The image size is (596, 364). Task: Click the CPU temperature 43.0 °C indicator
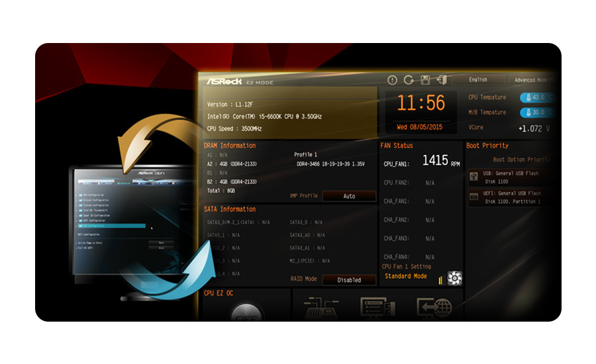pos(537,97)
